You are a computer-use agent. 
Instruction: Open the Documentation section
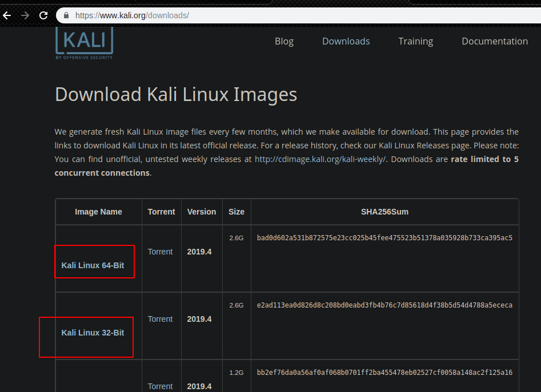click(x=495, y=41)
